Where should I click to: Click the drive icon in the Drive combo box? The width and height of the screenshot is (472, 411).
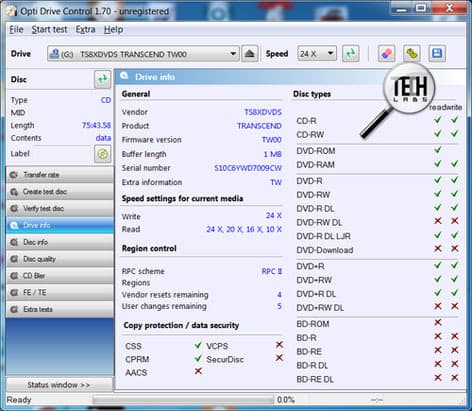[54, 54]
